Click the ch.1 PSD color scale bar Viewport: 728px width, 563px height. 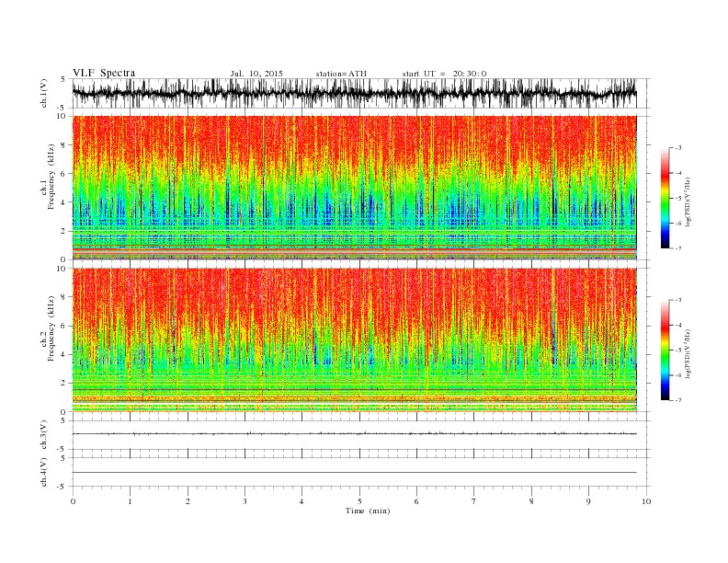pyautogui.click(x=665, y=198)
